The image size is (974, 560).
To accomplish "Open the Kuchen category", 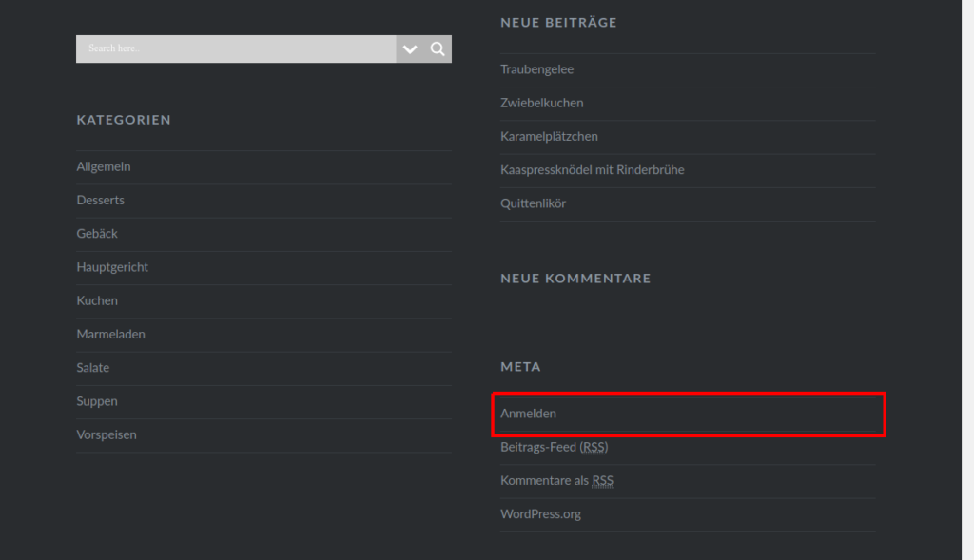I will [97, 300].
